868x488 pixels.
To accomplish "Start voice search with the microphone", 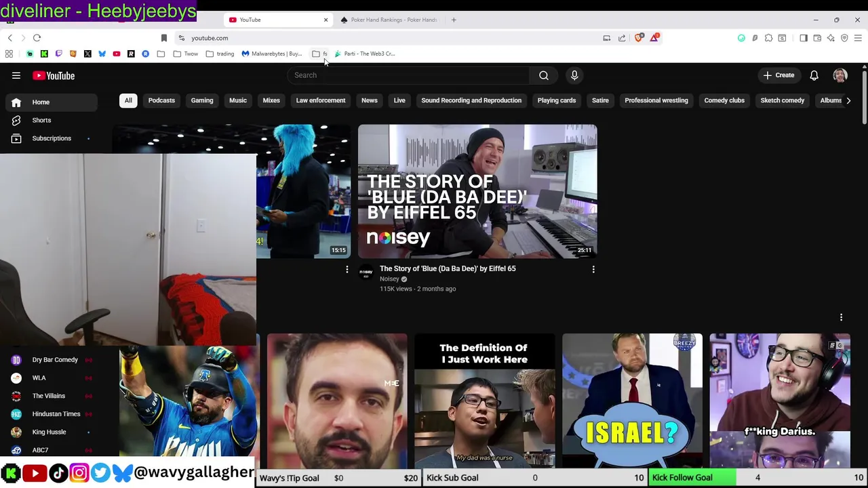I will coord(574,75).
